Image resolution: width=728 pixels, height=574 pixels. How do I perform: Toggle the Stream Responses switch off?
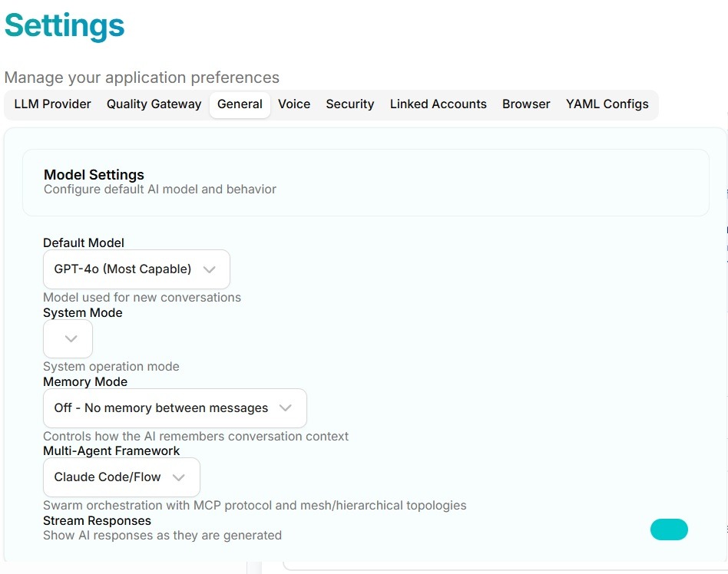point(669,529)
